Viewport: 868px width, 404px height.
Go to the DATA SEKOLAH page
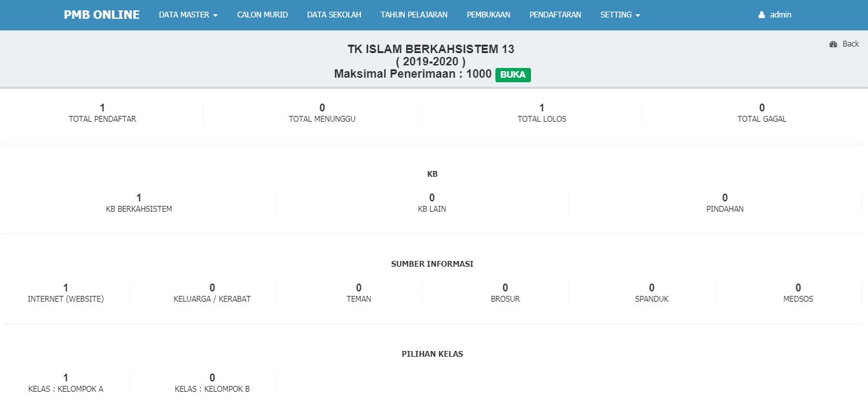point(334,15)
